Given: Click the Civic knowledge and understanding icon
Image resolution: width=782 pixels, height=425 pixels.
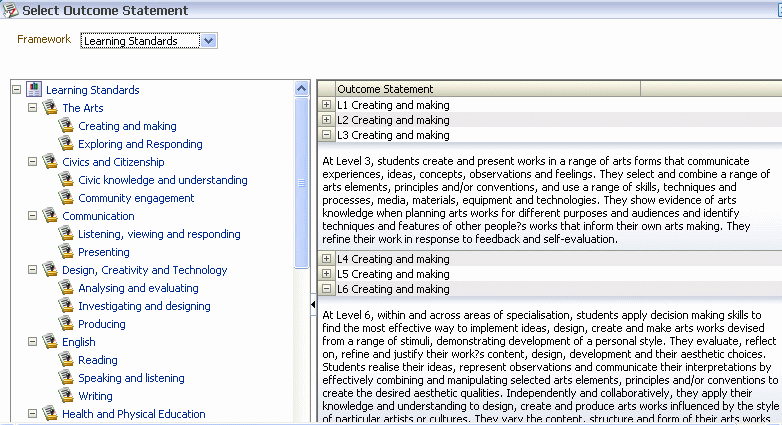Looking at the screenshot, I should pyautogui.click(x=66, y=179).
